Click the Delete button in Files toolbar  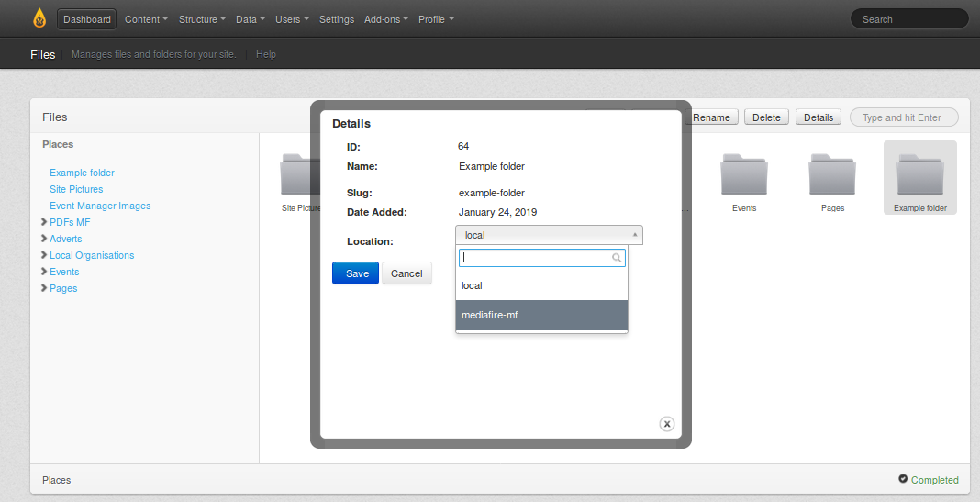click(766, 117)
